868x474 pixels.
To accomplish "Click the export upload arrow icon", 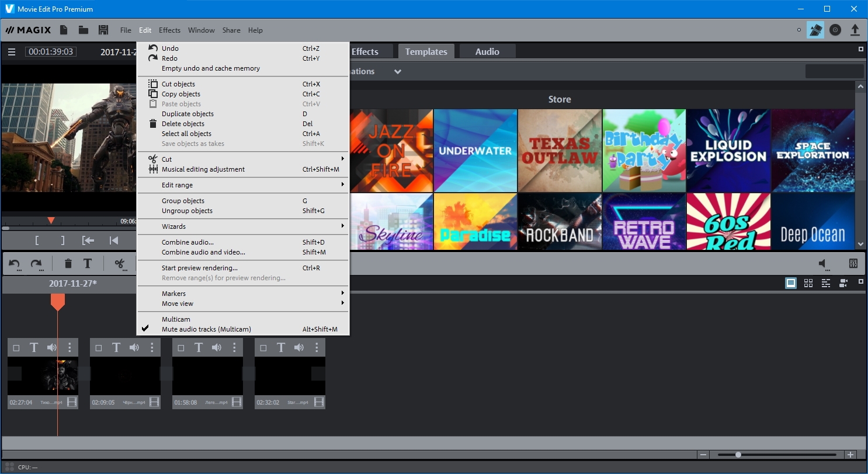I will click(x=855, y=30).
